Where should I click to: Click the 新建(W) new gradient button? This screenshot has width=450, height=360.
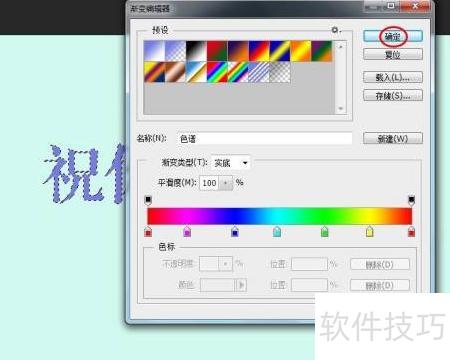point(393,138)
